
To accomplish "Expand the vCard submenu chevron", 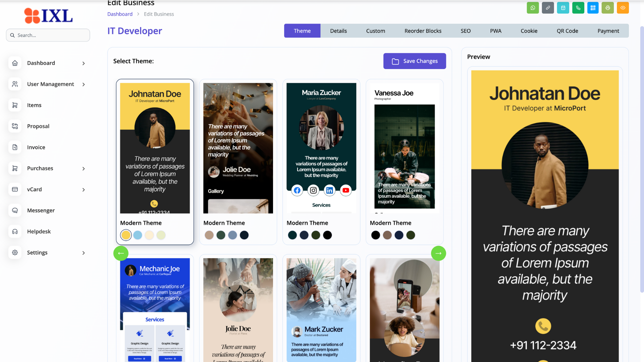I will click(84, 190).
